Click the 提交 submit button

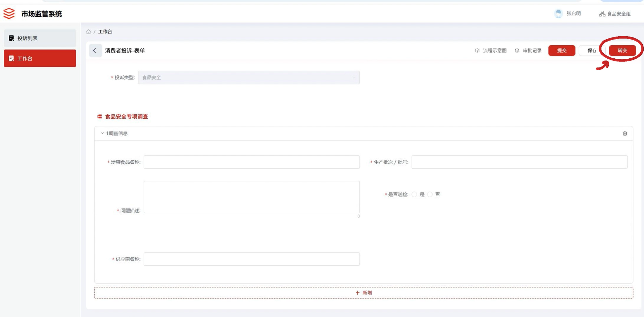[x=561, y=51]
